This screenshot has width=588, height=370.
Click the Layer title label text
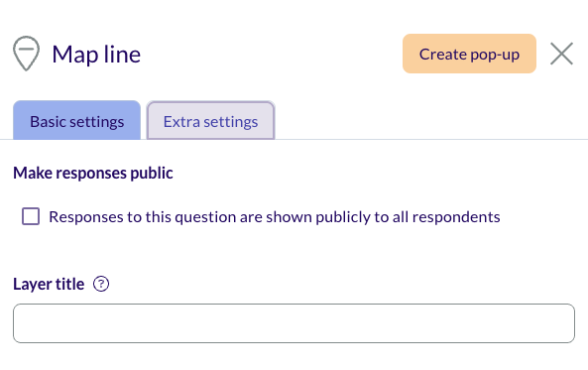tap(49, 284)
